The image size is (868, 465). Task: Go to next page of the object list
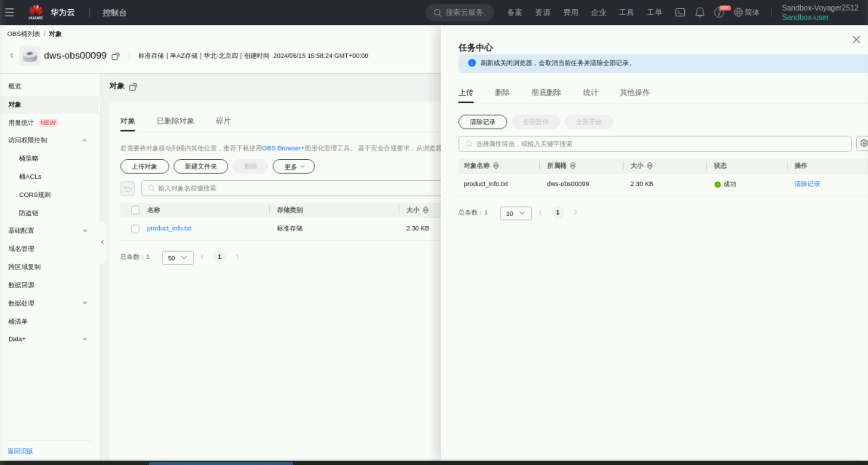(x=237, y=257)
